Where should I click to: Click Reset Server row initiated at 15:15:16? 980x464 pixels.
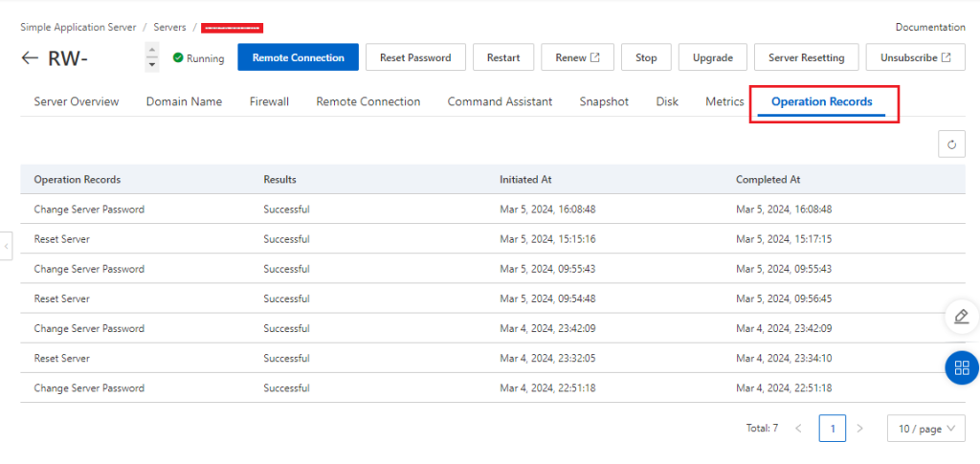[493, 239]
